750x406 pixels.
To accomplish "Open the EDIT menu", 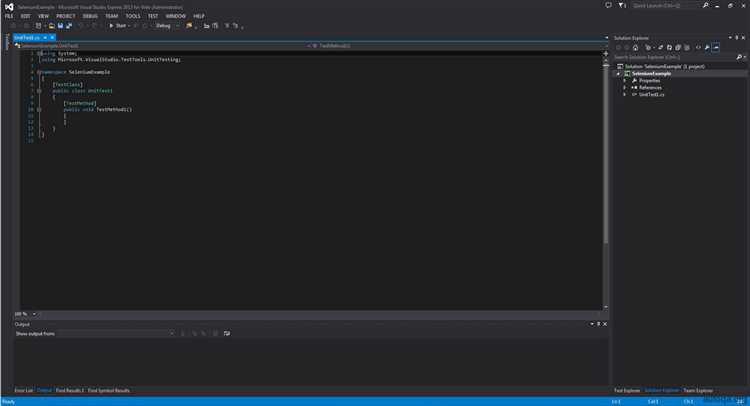I will (x=25, y=16).
